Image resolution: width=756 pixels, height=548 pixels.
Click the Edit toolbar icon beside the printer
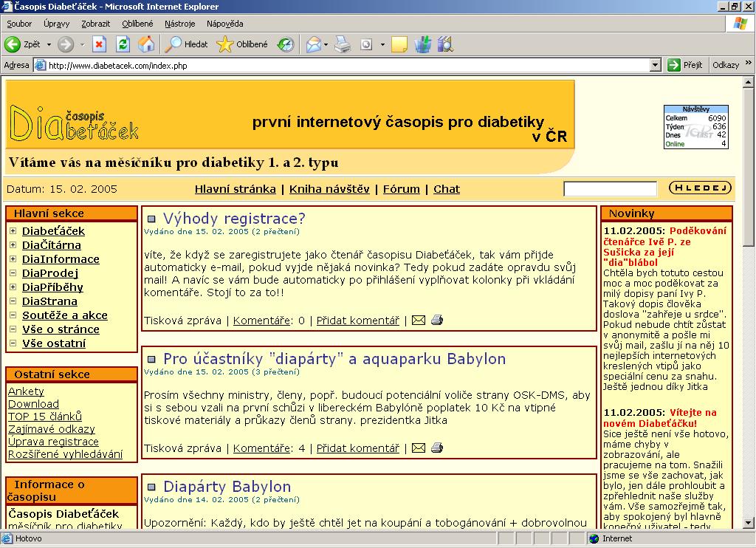[x=366, y=44]
